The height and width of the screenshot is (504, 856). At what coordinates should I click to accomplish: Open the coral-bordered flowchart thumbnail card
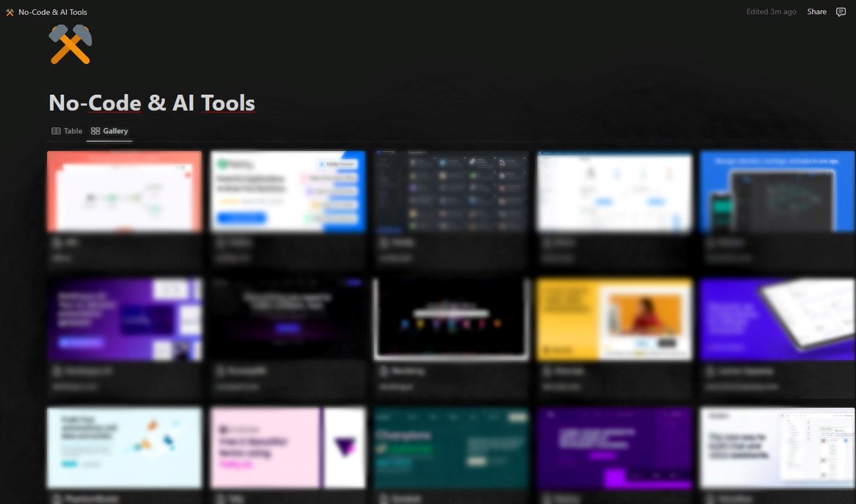pos(125,191)
